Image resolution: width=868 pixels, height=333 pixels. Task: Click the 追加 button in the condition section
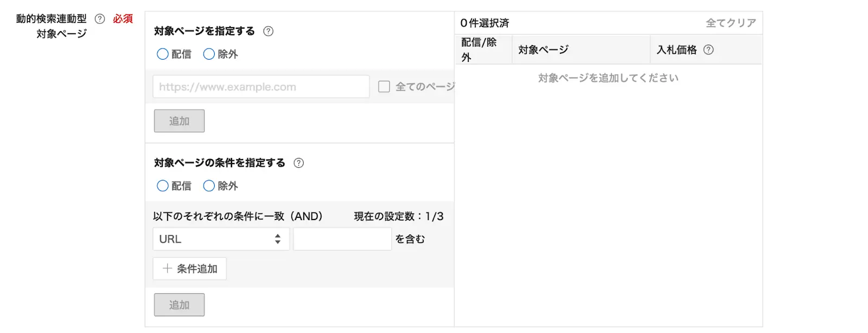179,304
